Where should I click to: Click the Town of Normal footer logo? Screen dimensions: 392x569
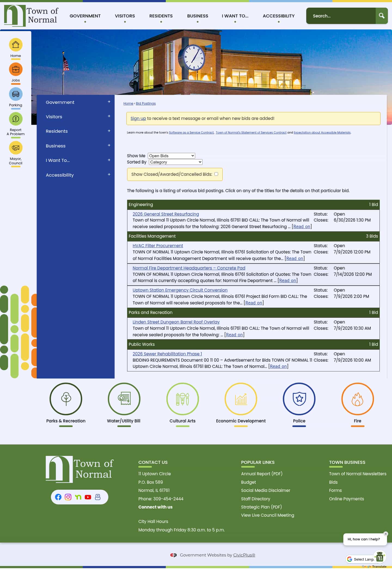pos(79,469)
